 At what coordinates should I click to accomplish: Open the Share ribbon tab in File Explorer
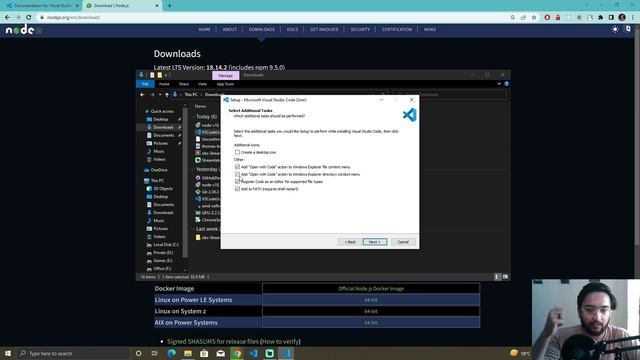[184, 84]
